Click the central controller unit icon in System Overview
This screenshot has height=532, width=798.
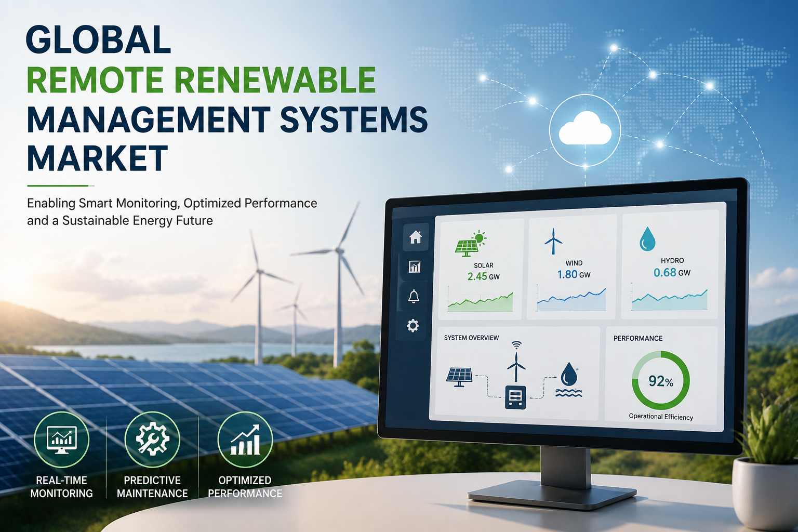click(x=515, y=397)
